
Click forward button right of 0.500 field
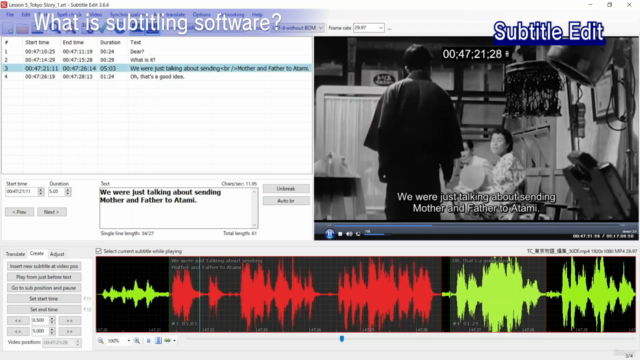69,320
